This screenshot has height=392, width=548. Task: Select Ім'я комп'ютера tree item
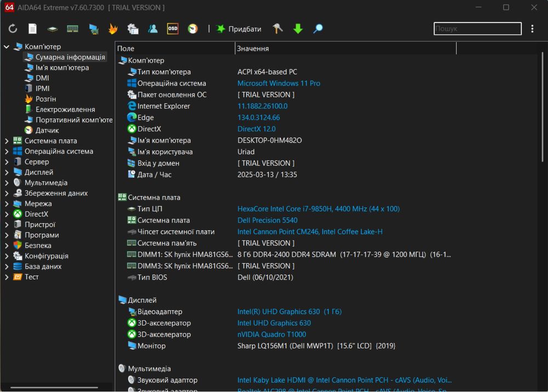[x=62, y=67]
